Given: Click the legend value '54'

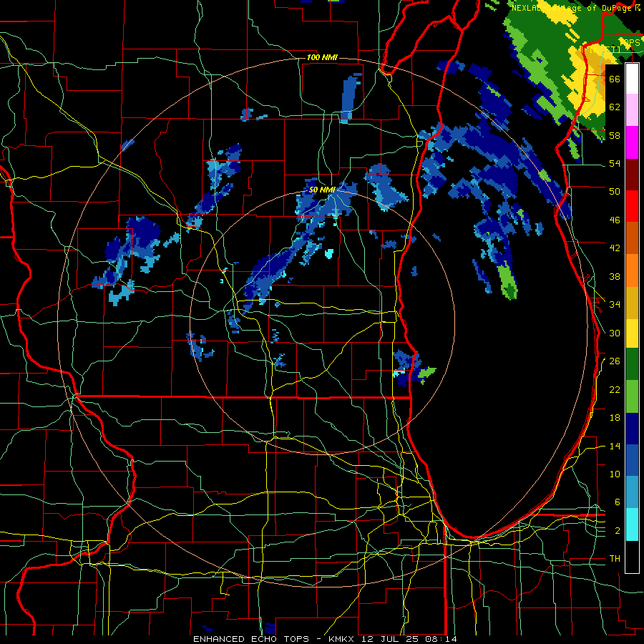Looking at the screenshot, I should point(615,164).
